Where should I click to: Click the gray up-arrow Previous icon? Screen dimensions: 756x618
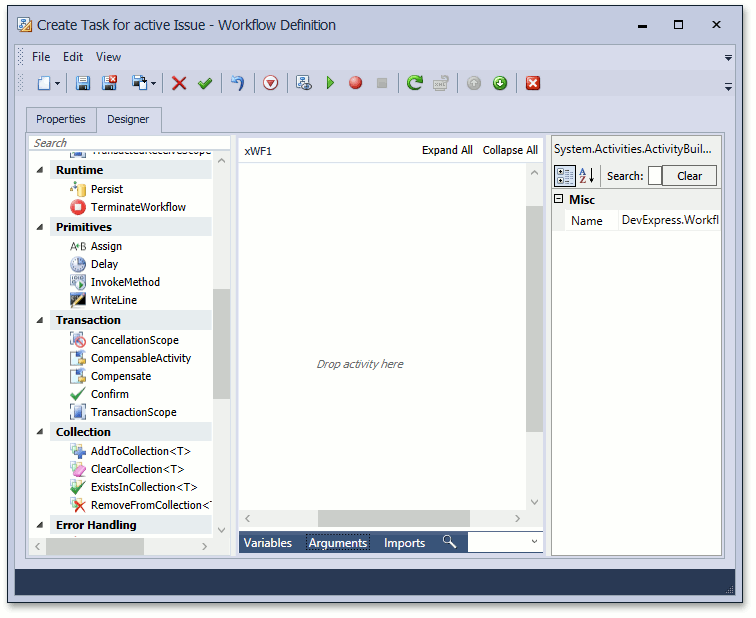pyautogui.click(x=474, y=83)
